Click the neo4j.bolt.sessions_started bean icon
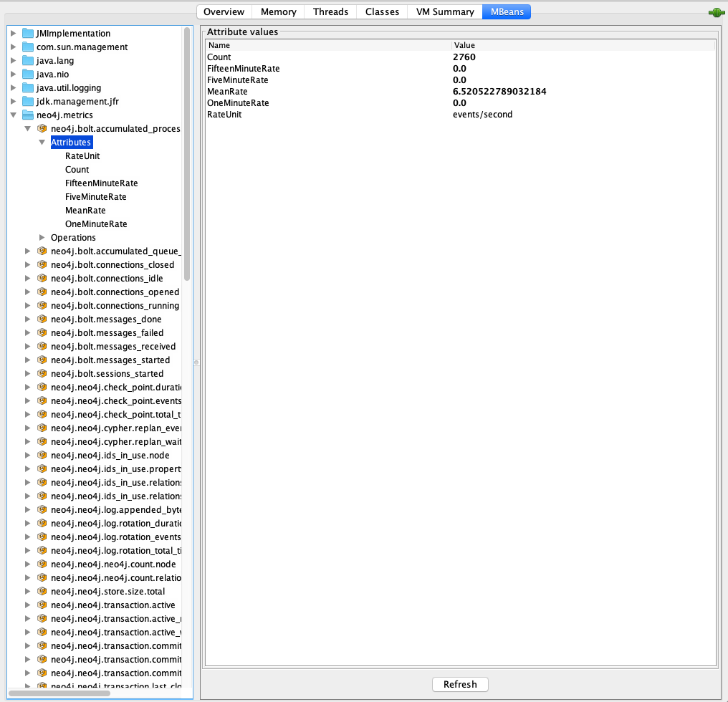The width and height of the screenshot is (728, 702). click(42, 374)
